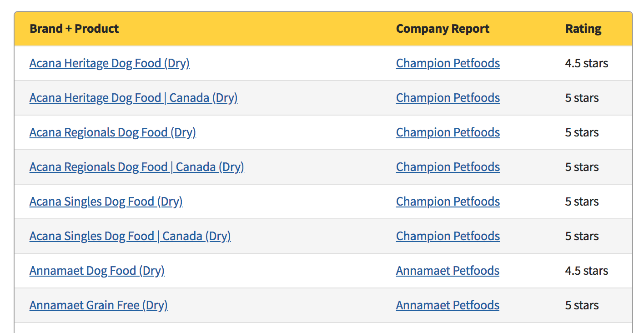Open Acana Heritage Dog Food (Dry) link

[x=110, y=63]
